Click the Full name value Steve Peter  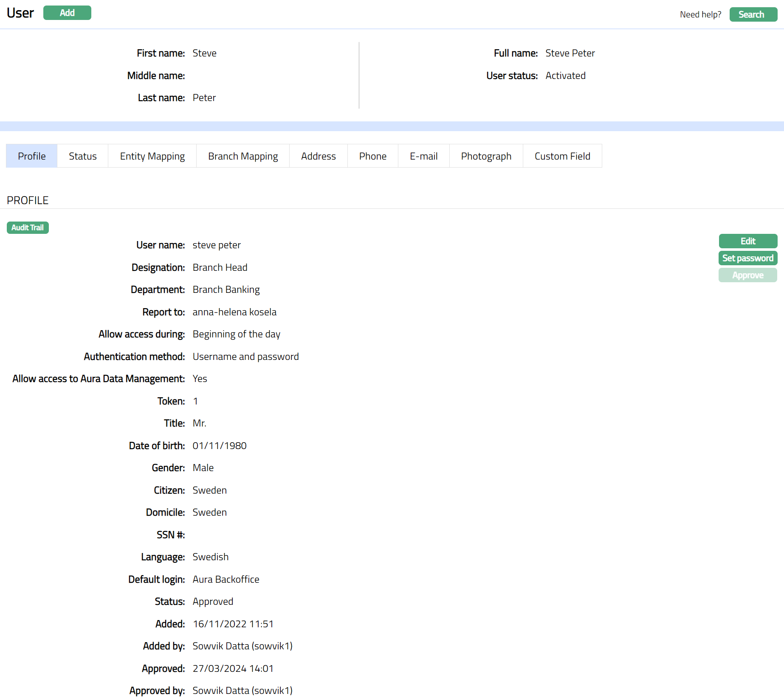[570, 53]
